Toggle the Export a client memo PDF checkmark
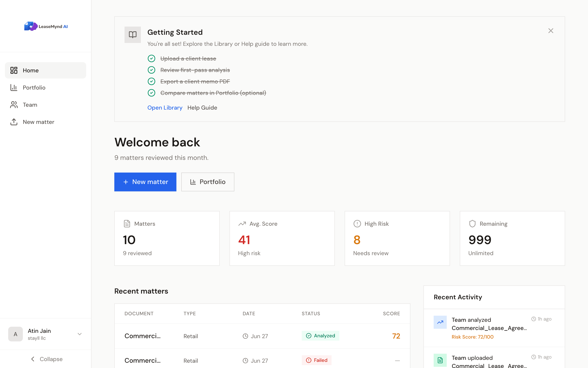The image size is (588, 368). (151, 81)
